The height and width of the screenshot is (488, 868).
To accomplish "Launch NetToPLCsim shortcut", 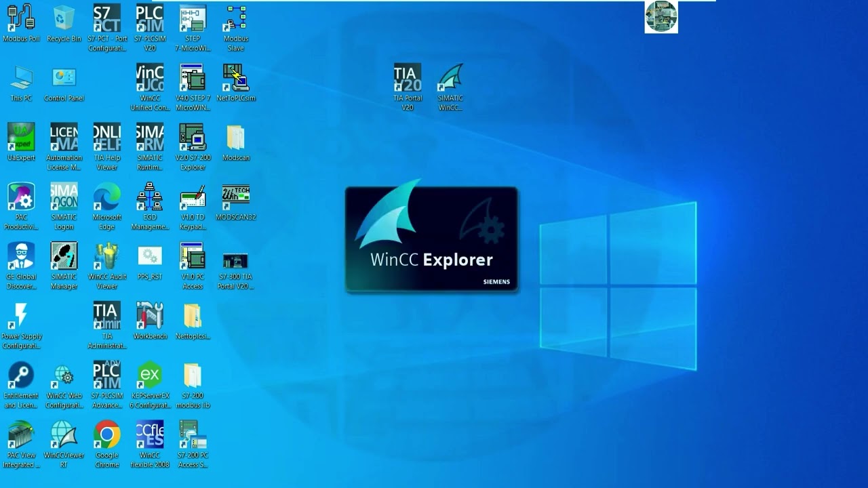I will (x=235, y=84).
